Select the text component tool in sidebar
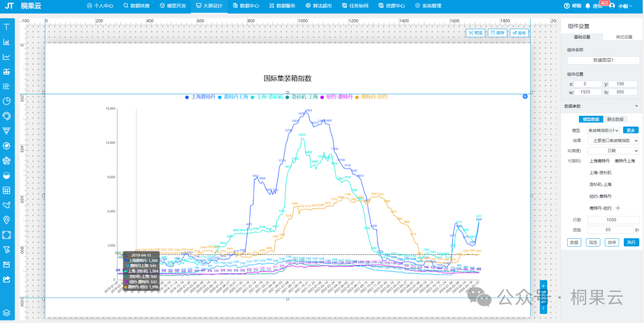 [7, 27]
